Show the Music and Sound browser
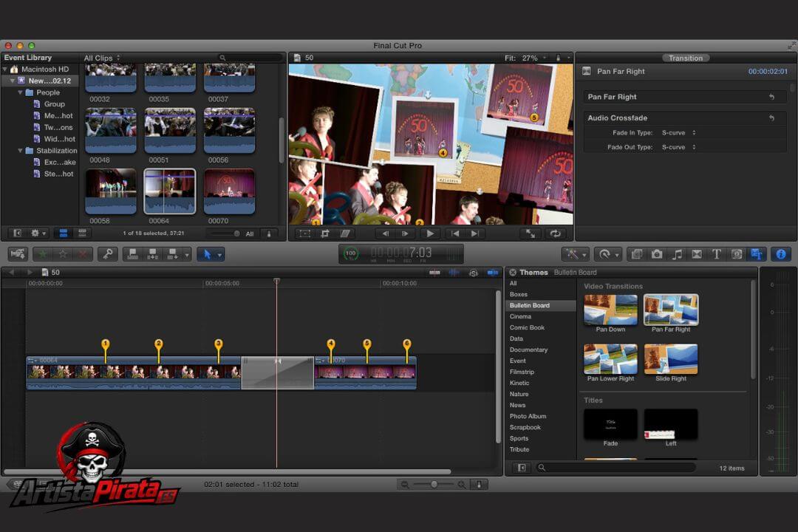Screen dimensions: 798x532 [x=677, y=253]
